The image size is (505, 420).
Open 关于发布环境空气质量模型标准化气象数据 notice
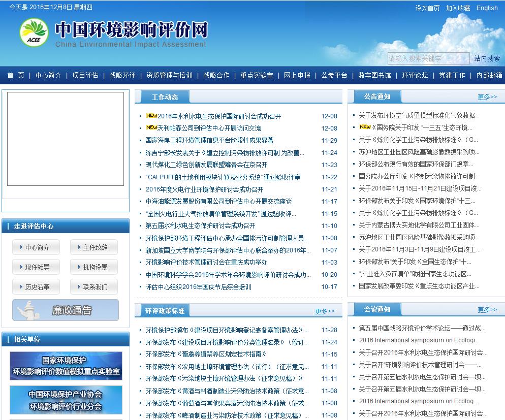pos(419,115)
